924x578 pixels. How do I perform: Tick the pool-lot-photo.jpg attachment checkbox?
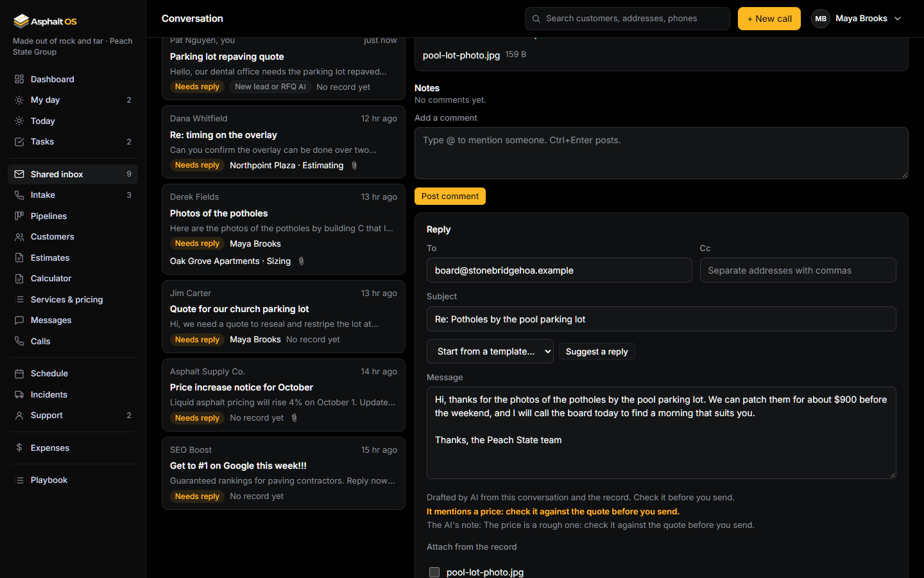click(x=434, y=572)
